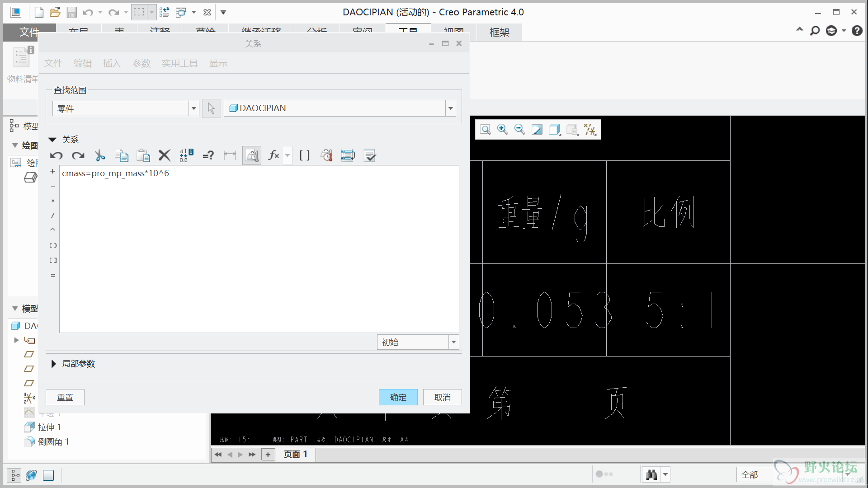Insert plus operator from side palette
Image resolution: width=868 pixels, height=488 pixels.
(x=53, y=171)
